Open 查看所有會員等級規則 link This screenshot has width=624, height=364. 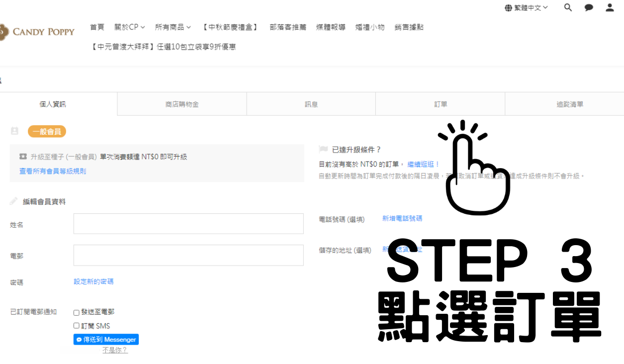pyautogui.click(x=53, y=171)
